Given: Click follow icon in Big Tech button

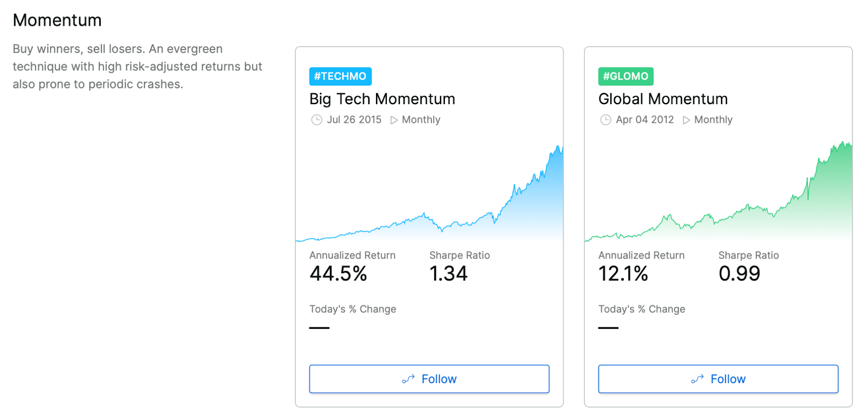Looking at the screenshot, I should tap(408, 379).
